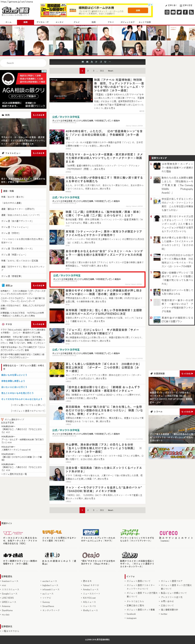Image resolution: width=195 pixels, height=644 pixels.
Task: Click the AGA相談の銀クリ sidebar ad
Action: (23, 89)
